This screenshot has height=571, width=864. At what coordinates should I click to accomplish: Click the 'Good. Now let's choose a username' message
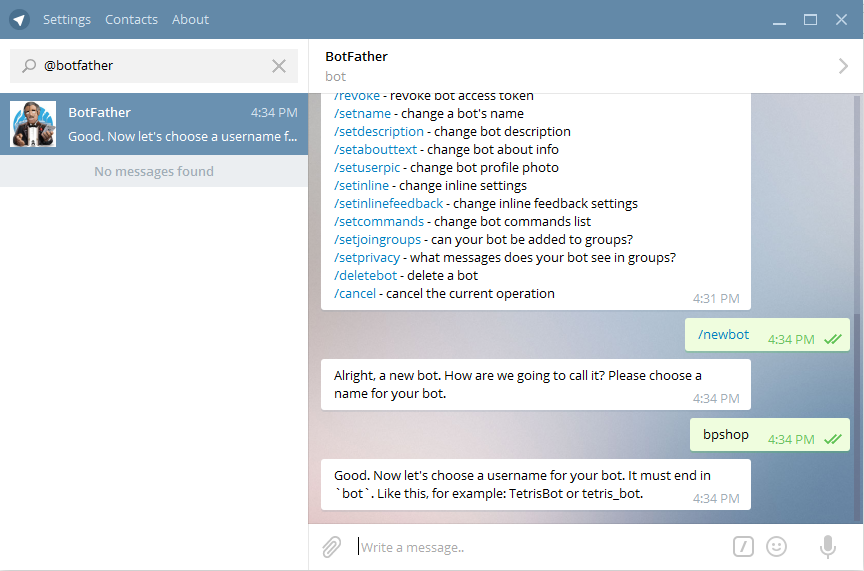535,484
